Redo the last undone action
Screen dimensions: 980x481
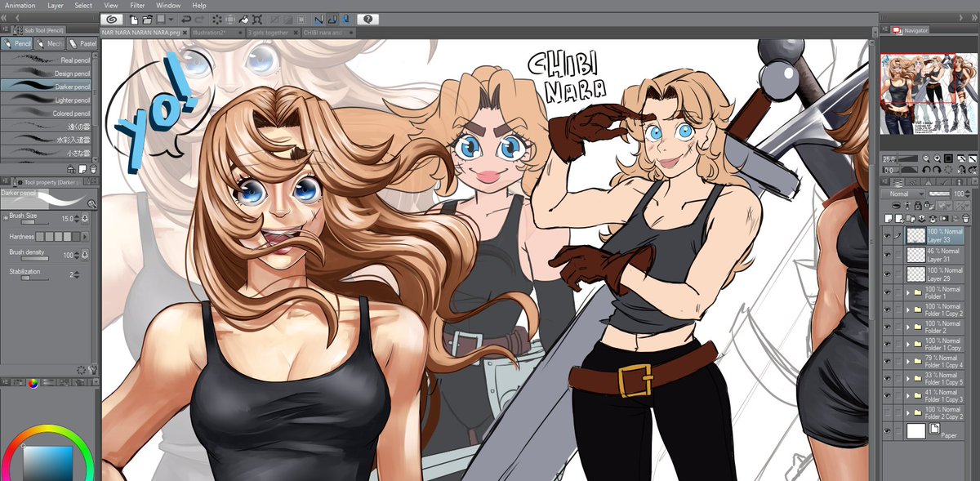(x=199, y=20)
